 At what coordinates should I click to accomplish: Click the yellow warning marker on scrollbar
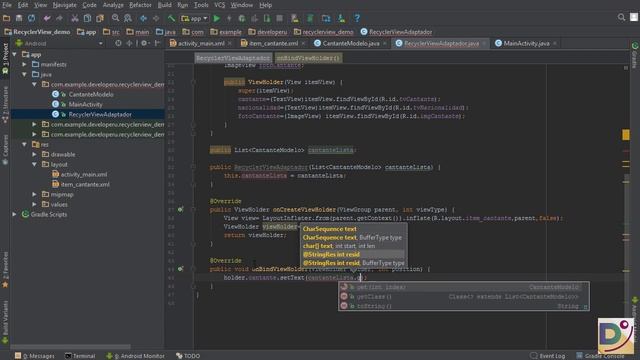tap(626, 135)
